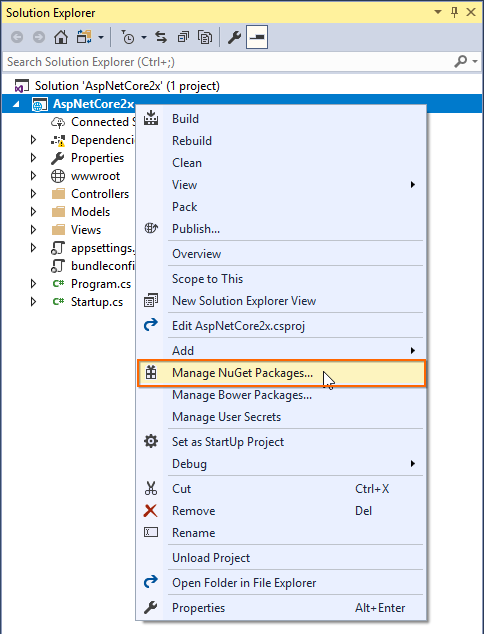The image size is (484, 634).
Task: Open the Debug submenu
Action: pos(281,464)
